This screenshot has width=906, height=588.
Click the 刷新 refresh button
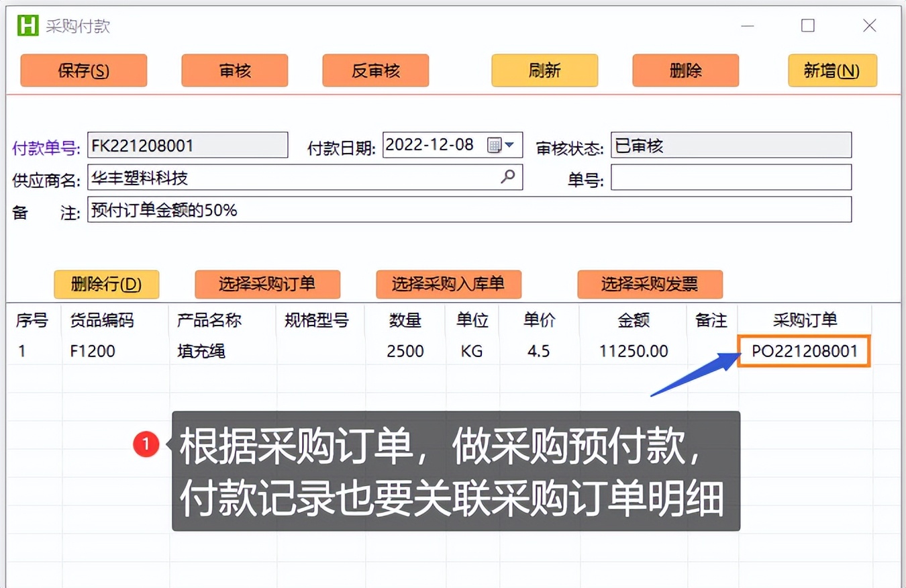(x=544, y=70)
